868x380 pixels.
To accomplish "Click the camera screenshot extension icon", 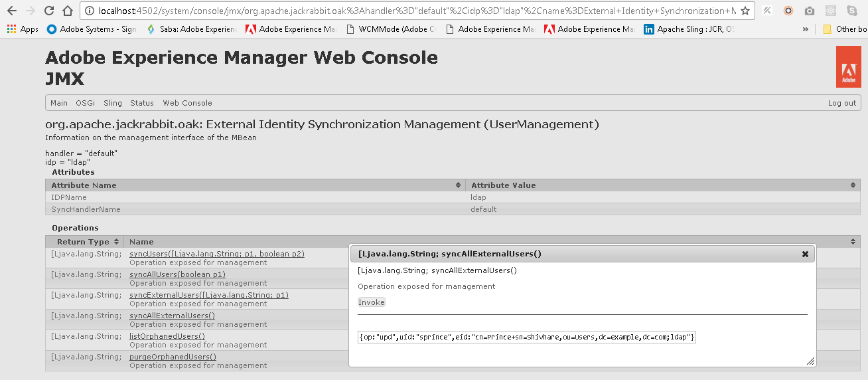I will coord(809,11).
